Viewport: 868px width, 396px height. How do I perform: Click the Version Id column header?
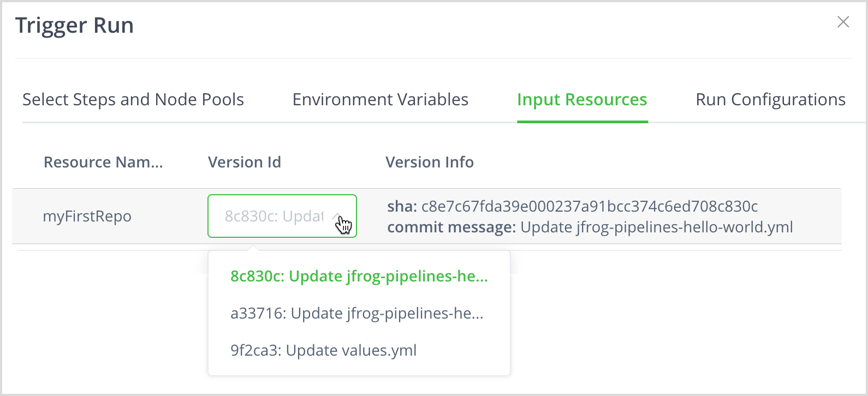[x=244, y=162]
